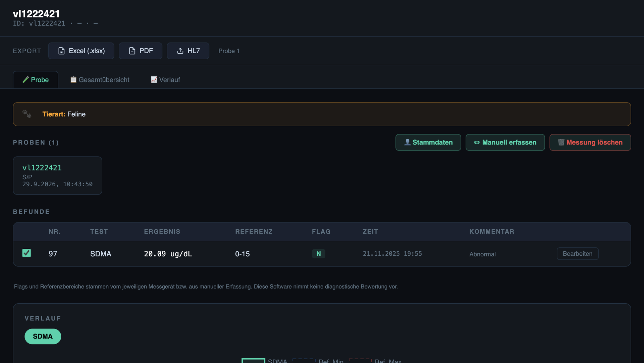Image resolution: width=644 pixels, height=363 pixels.
Task: Click the pencil icon in Manuell erfassen
Action: pos(477,142)
